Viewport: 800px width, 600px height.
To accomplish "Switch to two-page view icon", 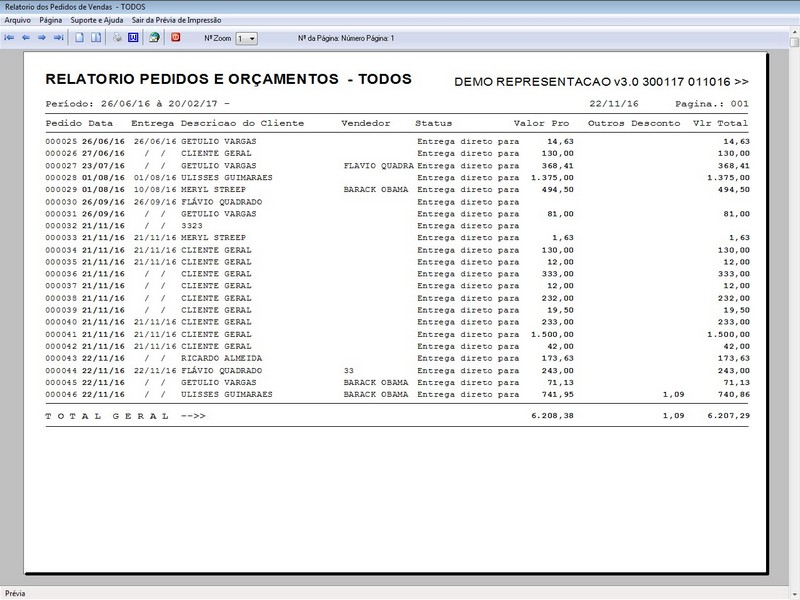I will pos(96,38).
